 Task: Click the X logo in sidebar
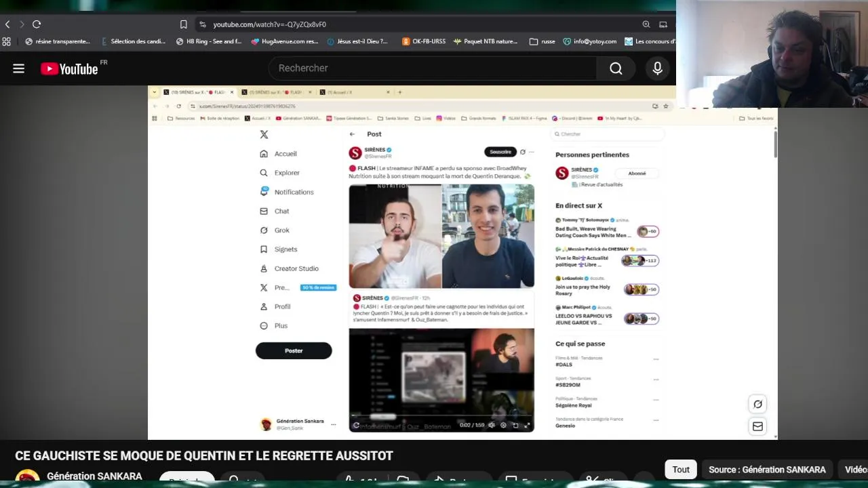point(264,134)
